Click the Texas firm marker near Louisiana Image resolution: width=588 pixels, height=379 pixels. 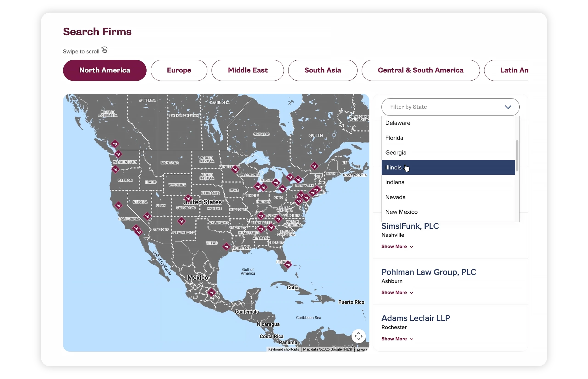pyautogui.click(x=226, y=247)
